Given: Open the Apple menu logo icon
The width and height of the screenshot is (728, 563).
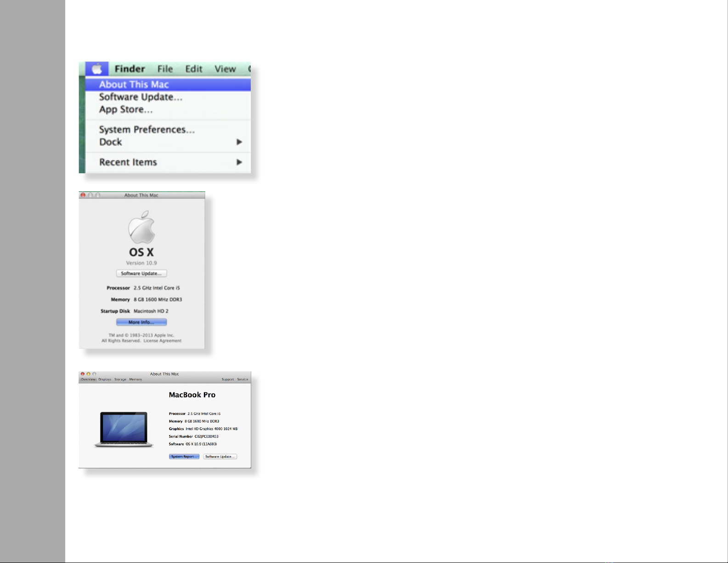Looking at the screenshot, I should 96,69.
